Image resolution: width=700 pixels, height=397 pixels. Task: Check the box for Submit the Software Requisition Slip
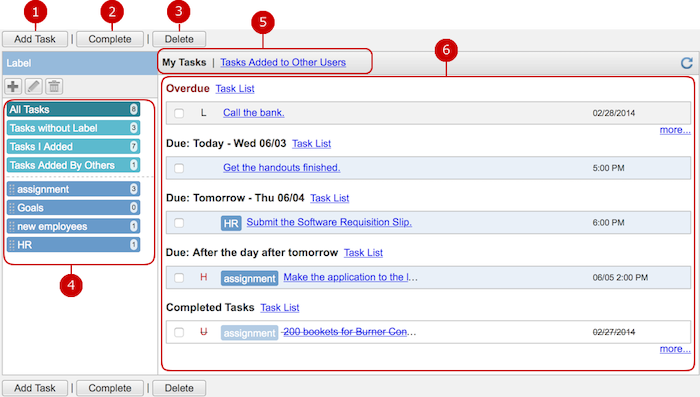[x=179, y=223]
